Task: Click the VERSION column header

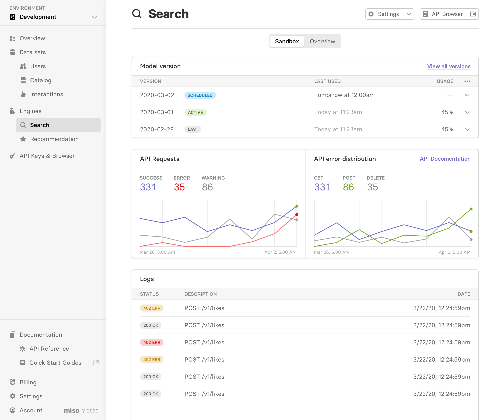Action: 150,81
